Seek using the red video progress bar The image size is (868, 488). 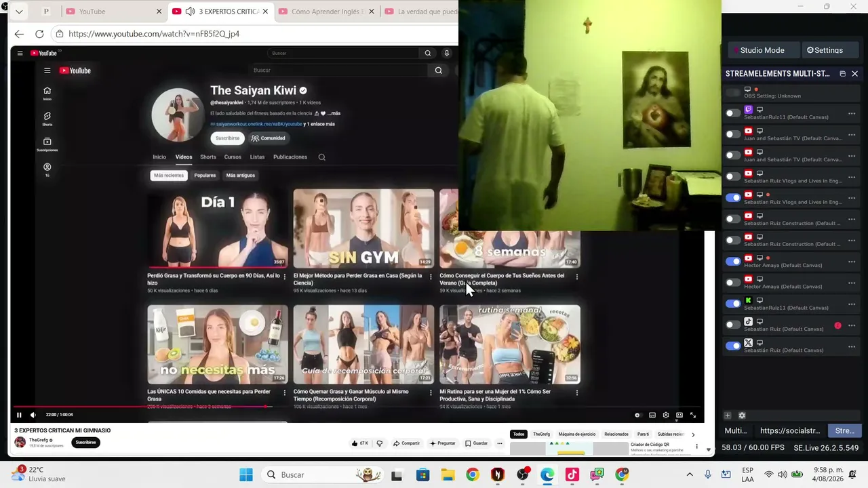(140, 407)
